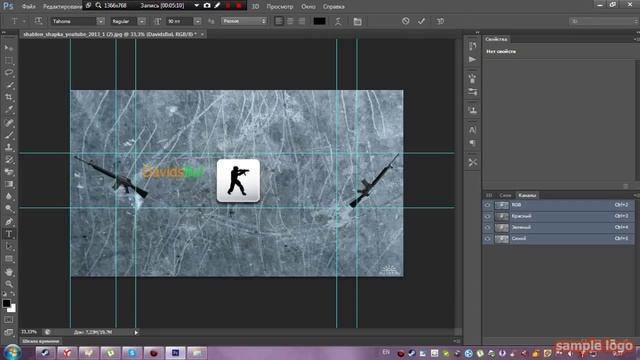This screenshot has width=640, height=360.
Task: Select the Dodge tool
Action: 9,209
